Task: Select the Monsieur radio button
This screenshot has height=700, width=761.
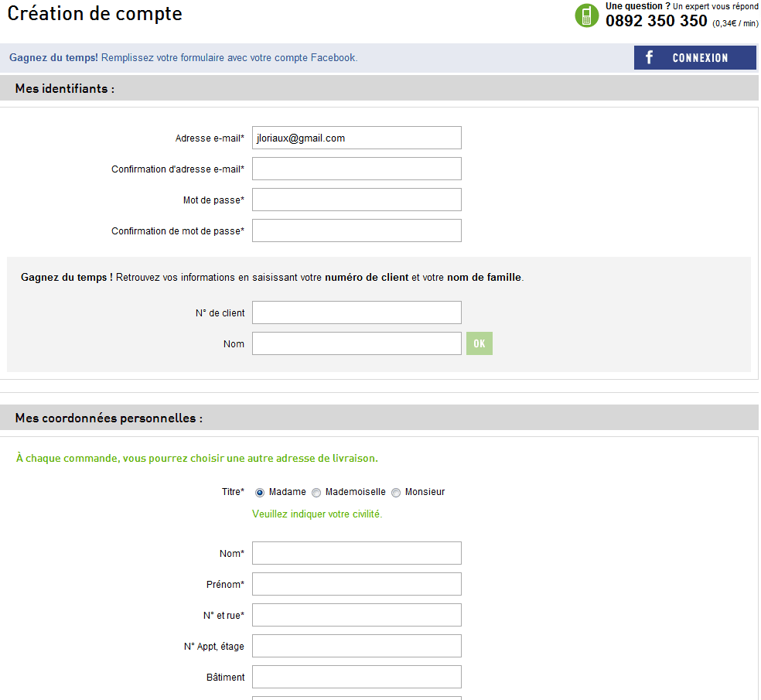Action: tap(396, 493)
